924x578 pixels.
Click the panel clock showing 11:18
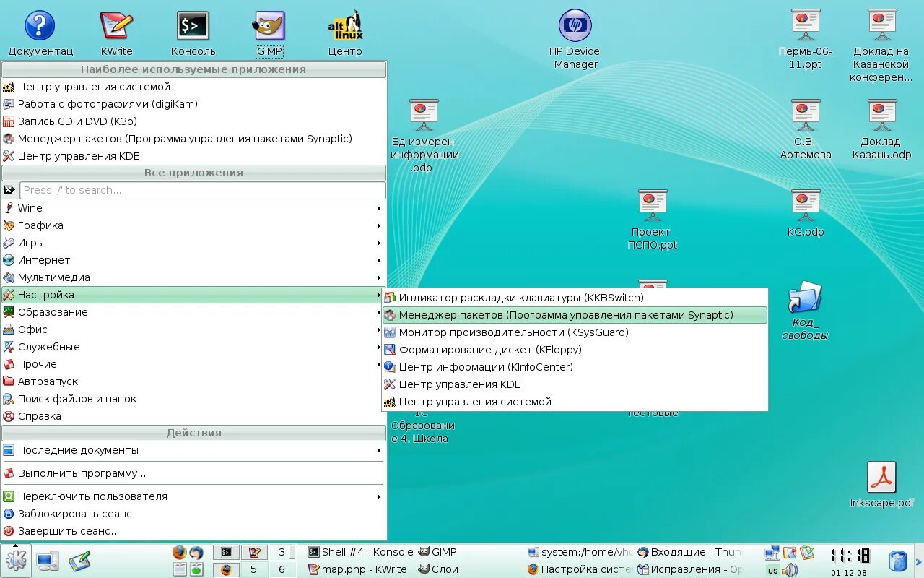(x=850, y=556)
